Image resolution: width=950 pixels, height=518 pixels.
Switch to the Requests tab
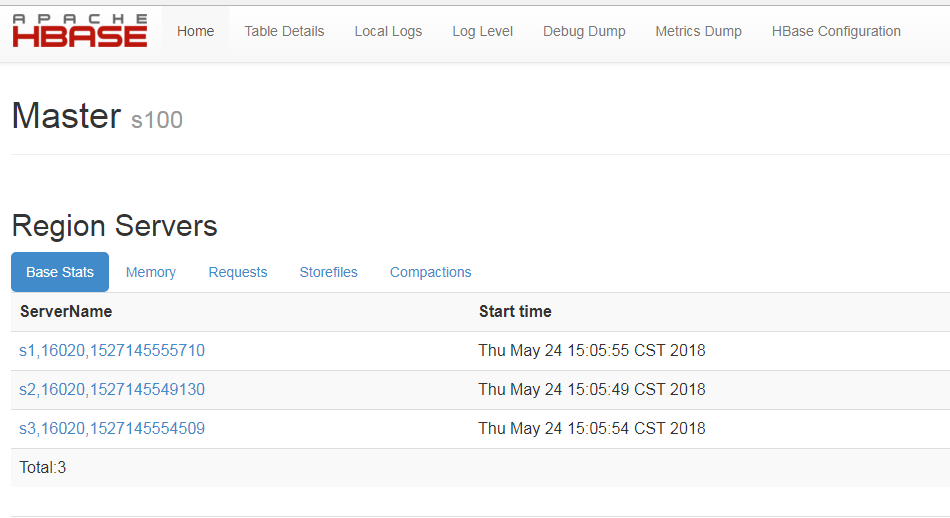[238, 272]
